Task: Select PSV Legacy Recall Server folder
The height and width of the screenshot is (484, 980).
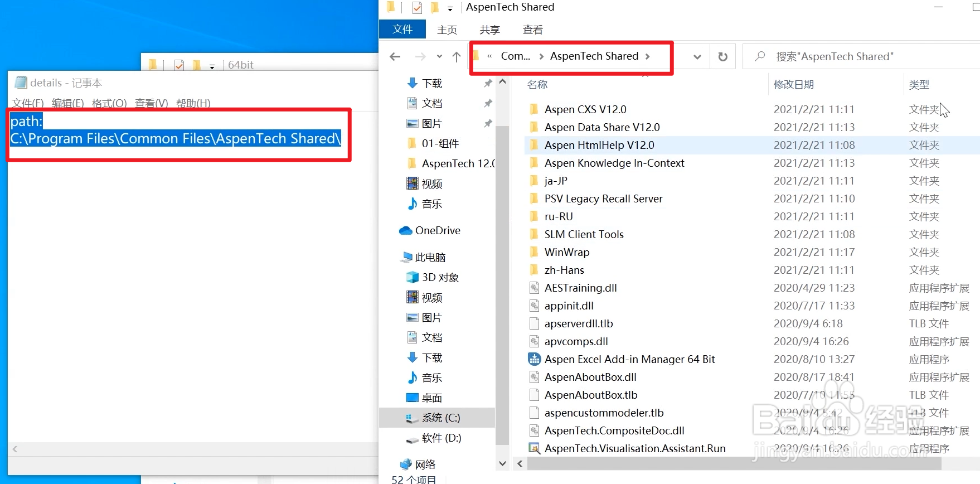Action: pyautogui.click(x=604, y=199)
